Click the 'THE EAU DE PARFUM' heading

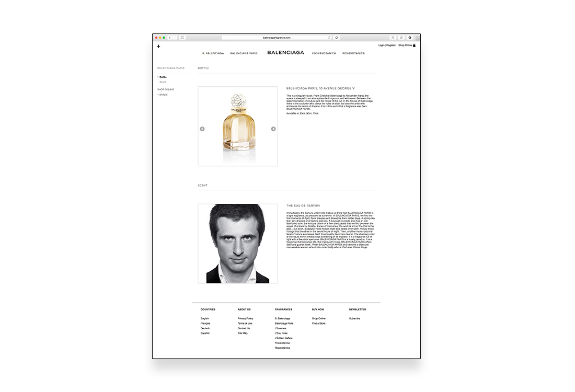tap(303, 206)
